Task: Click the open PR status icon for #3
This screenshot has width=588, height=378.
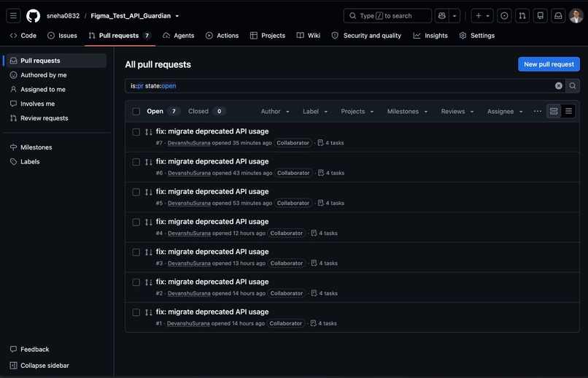Action: tap(149, 252)
